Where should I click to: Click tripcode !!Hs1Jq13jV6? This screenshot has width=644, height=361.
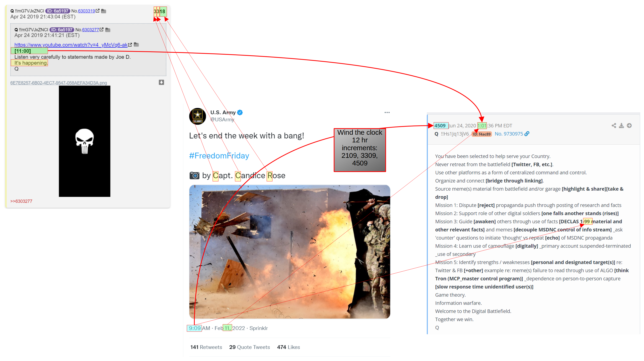click(x=455, y=134)
